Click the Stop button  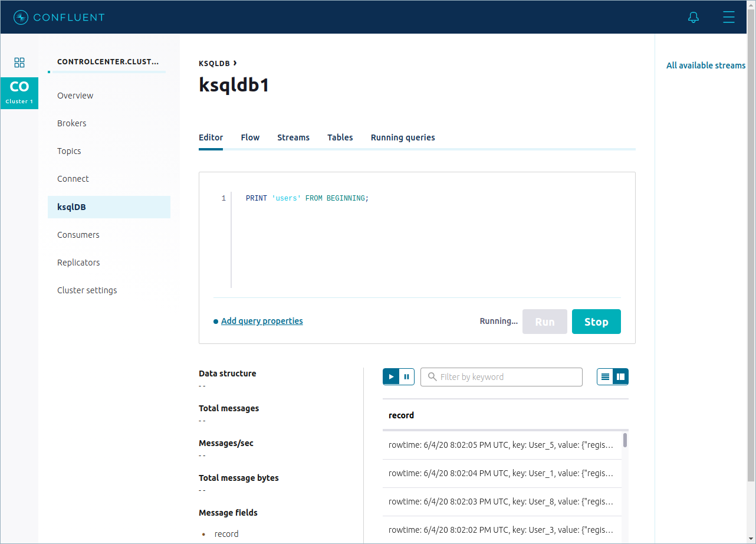coord(596,322)
